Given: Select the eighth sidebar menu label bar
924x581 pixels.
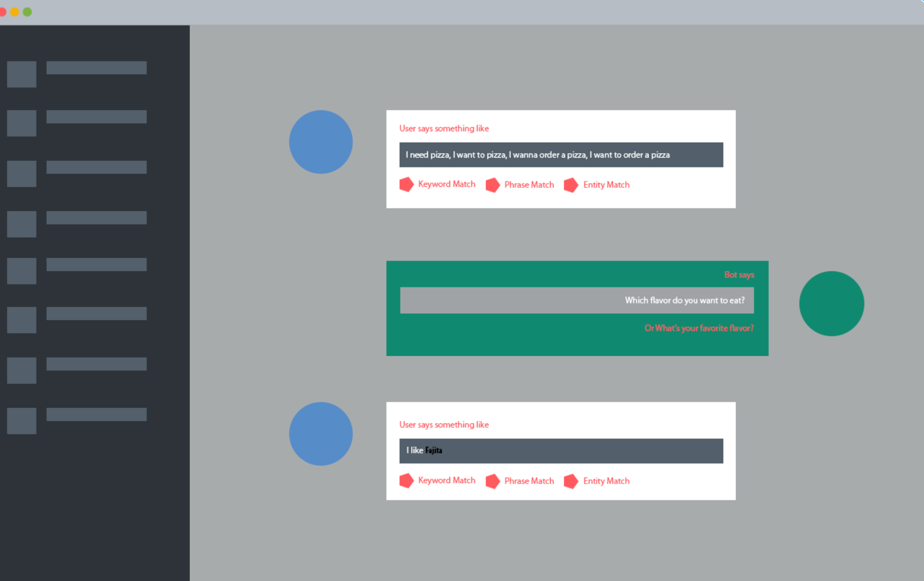Looking at the screenshot, I should click(96, 415).
